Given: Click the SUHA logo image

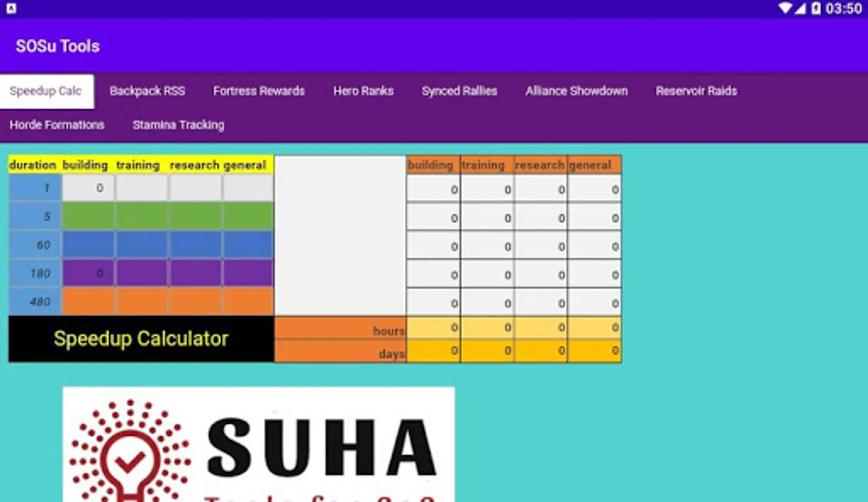Looking at the screenshot, I should (x=259, y=444).
